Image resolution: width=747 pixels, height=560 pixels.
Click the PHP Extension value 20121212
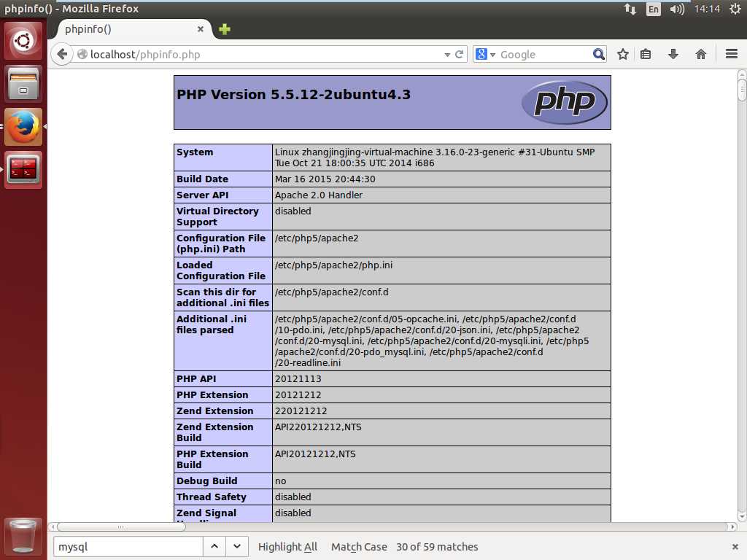pyautogui.click(x=298, y=395)
